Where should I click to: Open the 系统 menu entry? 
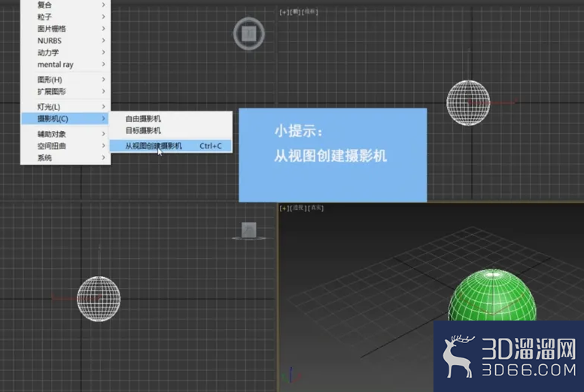point(65,158)
